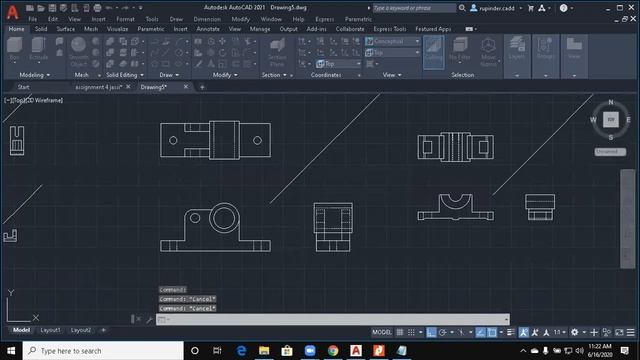Click the search magnifier in title bar
Screen dimensions: 640x360
462,8
